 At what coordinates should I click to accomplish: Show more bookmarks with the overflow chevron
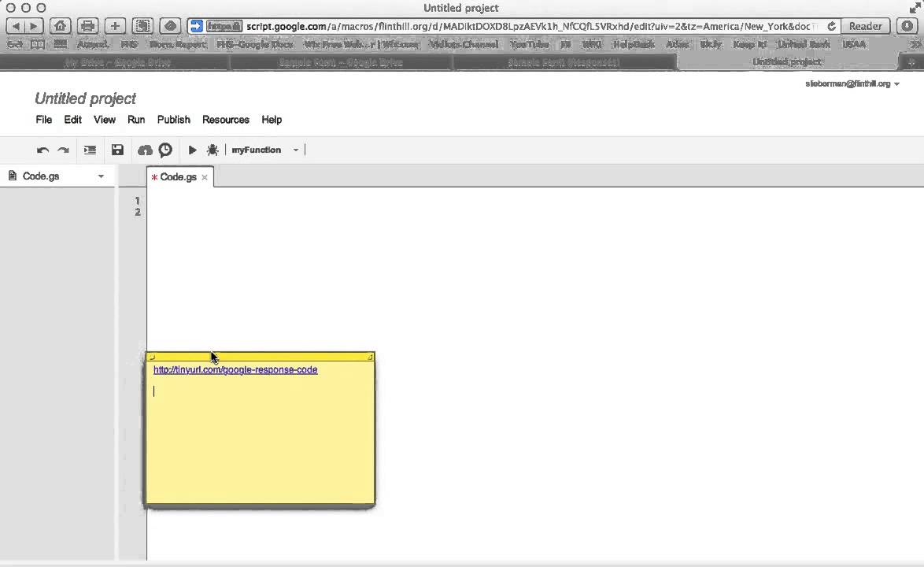coord(915,45)
